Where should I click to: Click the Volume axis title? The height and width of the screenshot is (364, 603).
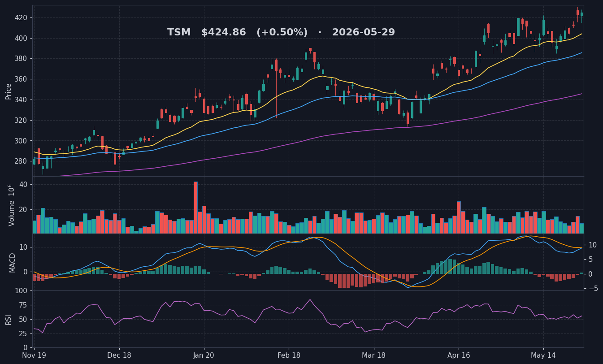click(11, 205)
